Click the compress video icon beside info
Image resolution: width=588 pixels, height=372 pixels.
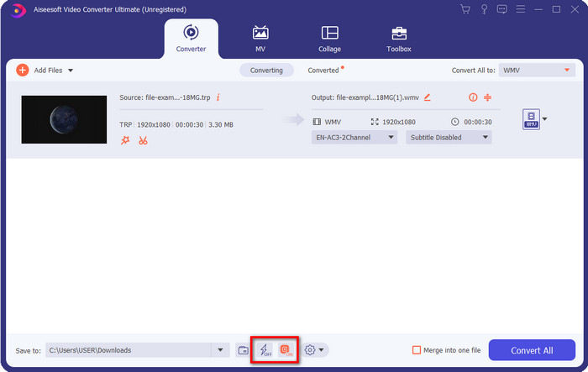tap(487, 97)
